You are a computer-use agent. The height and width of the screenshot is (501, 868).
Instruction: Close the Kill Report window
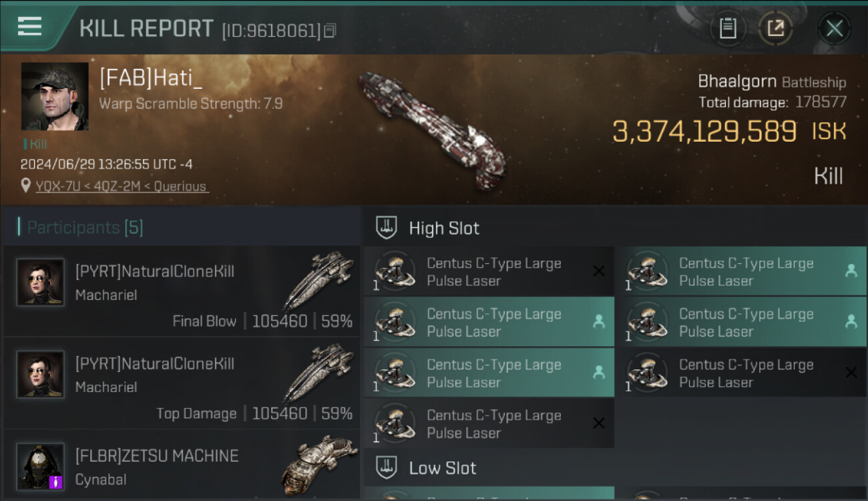coord(834,28)
